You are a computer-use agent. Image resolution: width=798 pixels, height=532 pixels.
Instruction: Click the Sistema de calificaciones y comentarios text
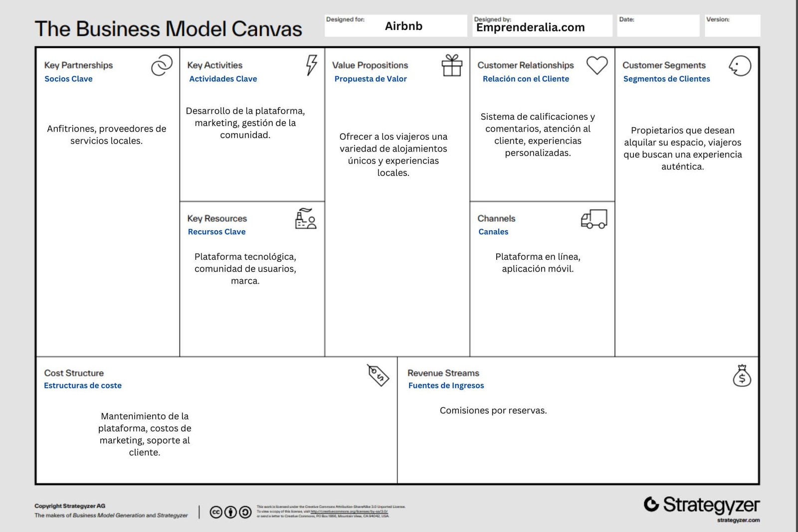tap(538, 135)
